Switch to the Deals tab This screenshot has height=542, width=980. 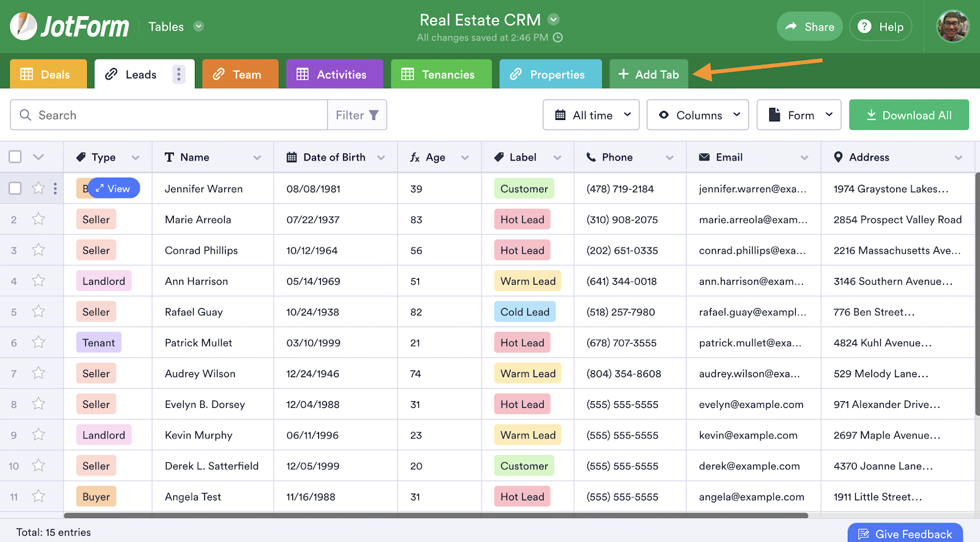[48, 74]
